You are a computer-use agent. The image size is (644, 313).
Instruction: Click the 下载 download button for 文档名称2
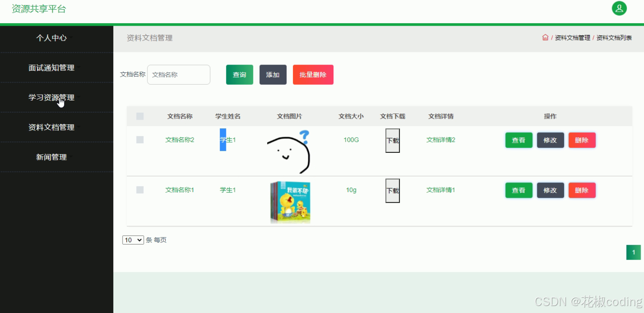pos(392,141)
